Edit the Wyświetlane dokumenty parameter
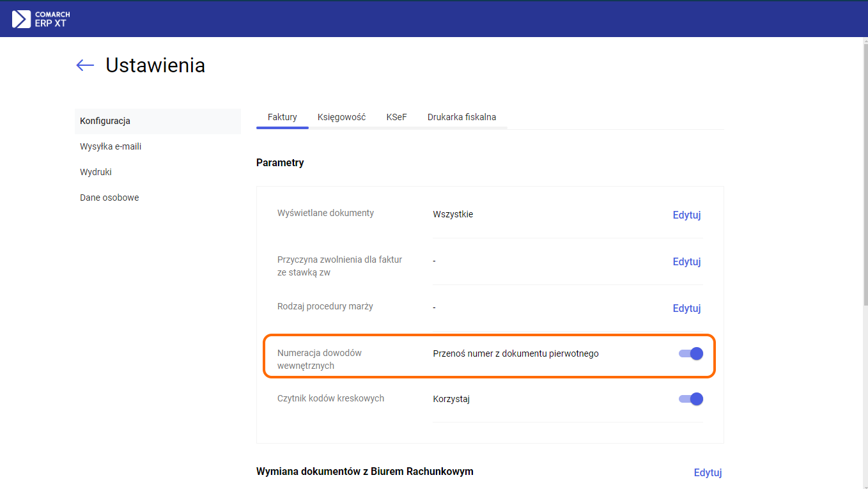The height and width of the screenshot is (489, 868). (686, 215)
